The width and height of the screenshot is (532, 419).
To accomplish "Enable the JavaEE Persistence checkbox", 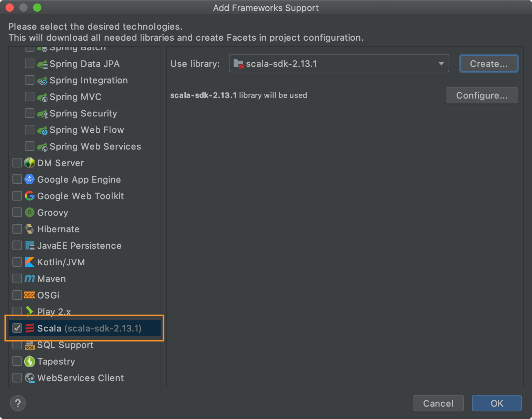I will [x=17, y=245].
